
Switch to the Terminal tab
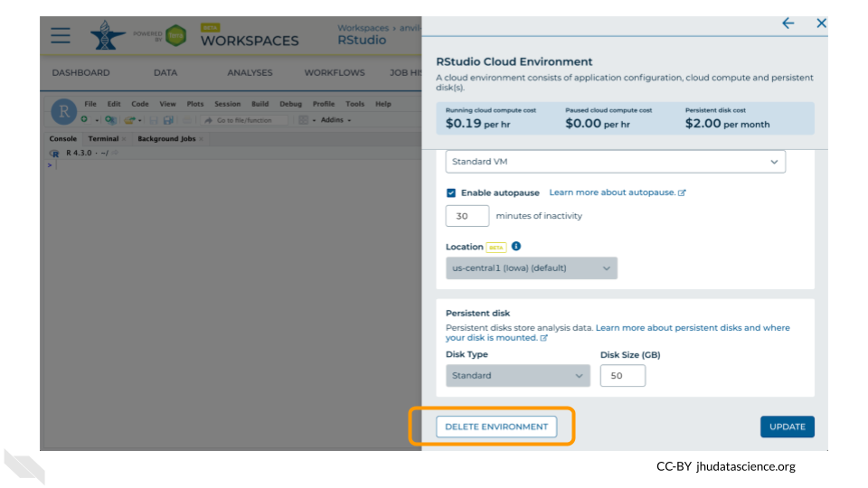coord(103,139)
